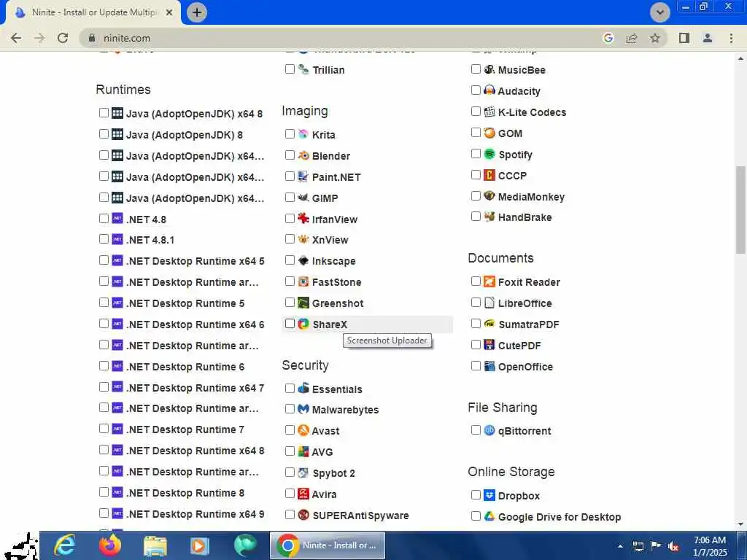Click the Audacity headphones icon
This screenshot has height=560, width=747.
click(x=489, y=90)
